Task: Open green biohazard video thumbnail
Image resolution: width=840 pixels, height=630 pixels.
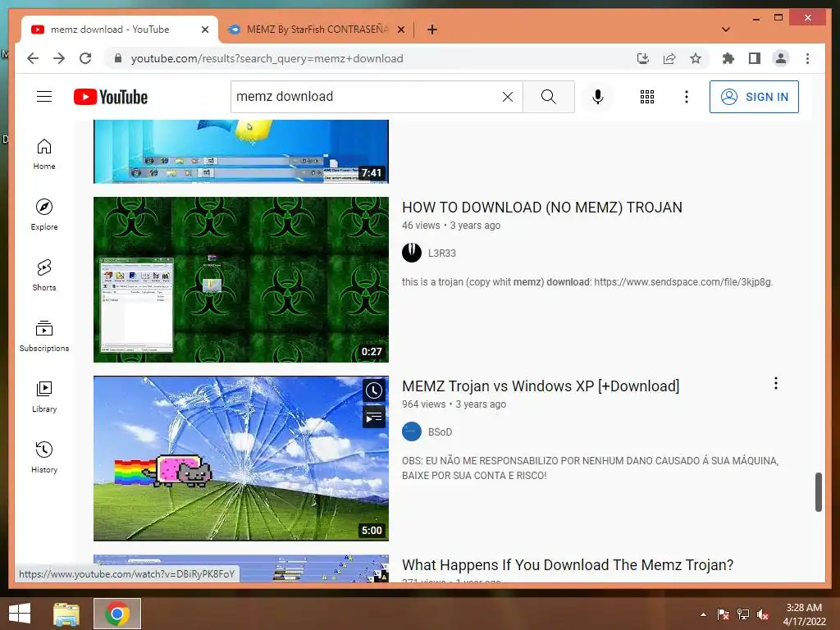Action: (241, 280)
